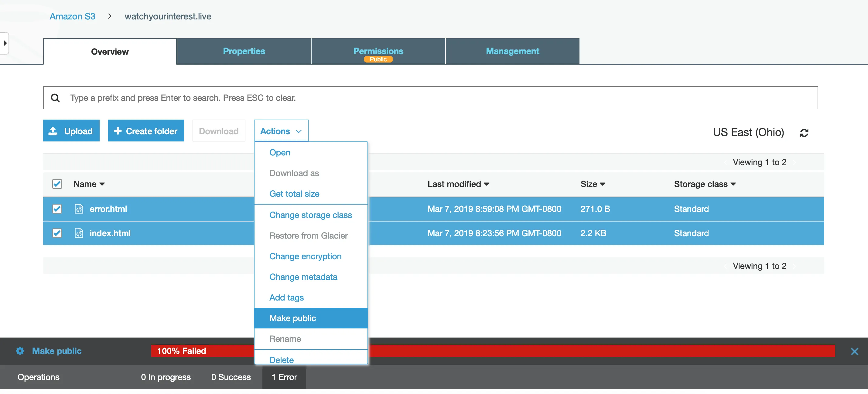Screen dimensions: 868x394
Task: Click the gear icon beside Make public operation
Action: [20, 351]
